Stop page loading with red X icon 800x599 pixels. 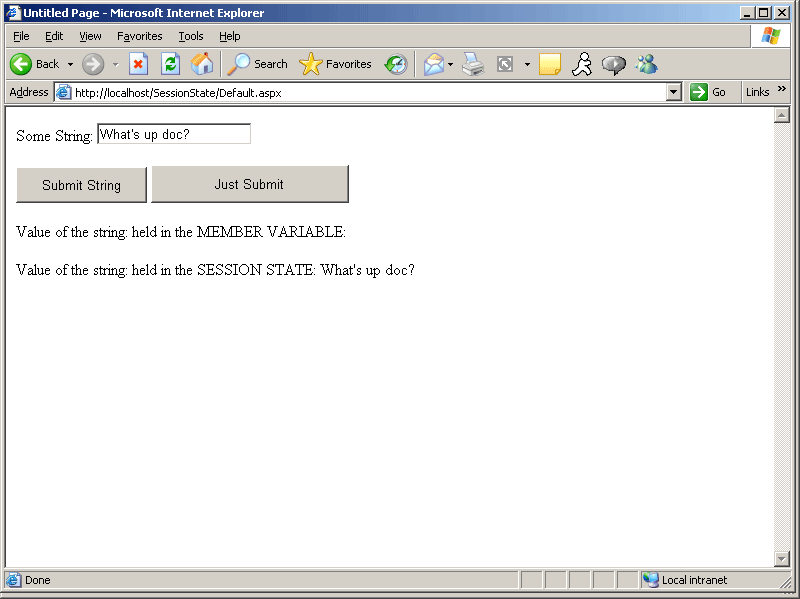(138, 64)
